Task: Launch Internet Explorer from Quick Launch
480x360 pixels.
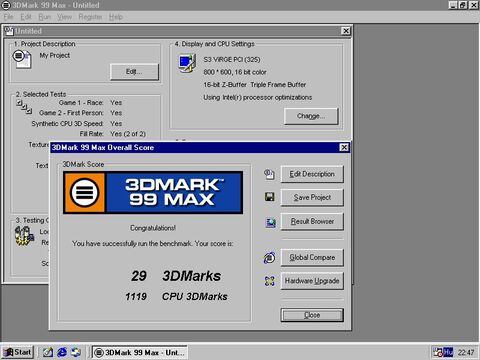Action: 62,352
